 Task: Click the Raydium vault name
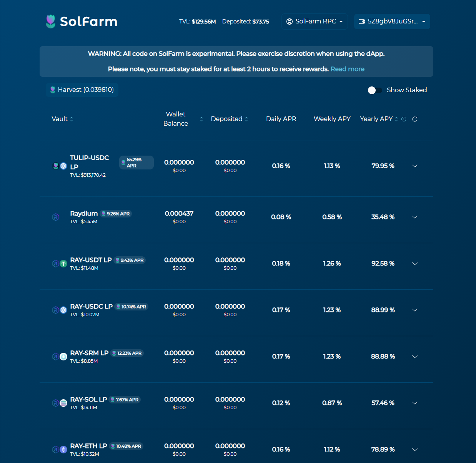(x=84, y=214)
